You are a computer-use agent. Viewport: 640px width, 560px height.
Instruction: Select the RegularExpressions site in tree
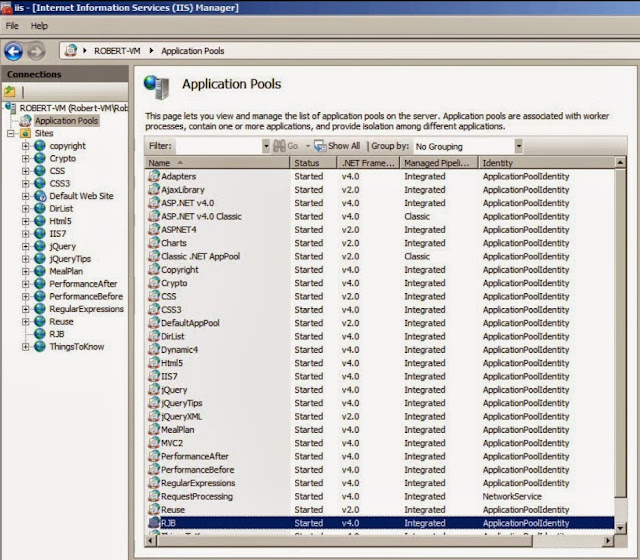[x=87, y=309]
